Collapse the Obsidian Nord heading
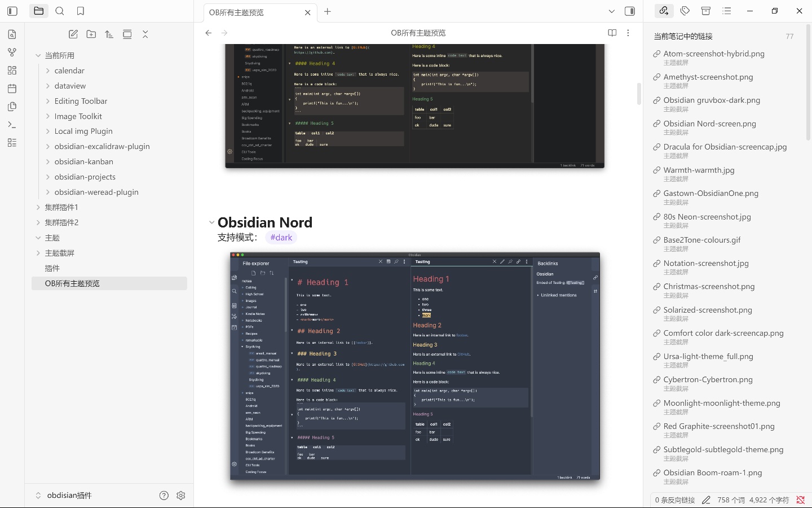812x508 pixels. (x=211, y=222)
